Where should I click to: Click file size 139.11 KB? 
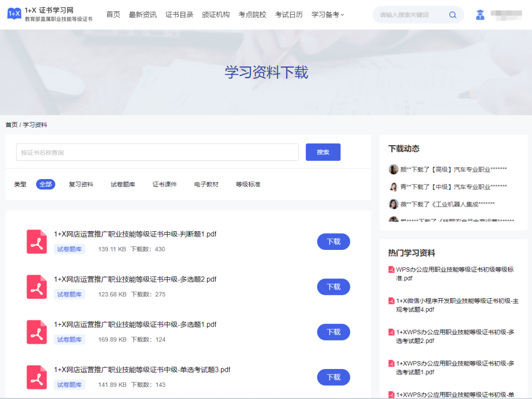point(112,249)
